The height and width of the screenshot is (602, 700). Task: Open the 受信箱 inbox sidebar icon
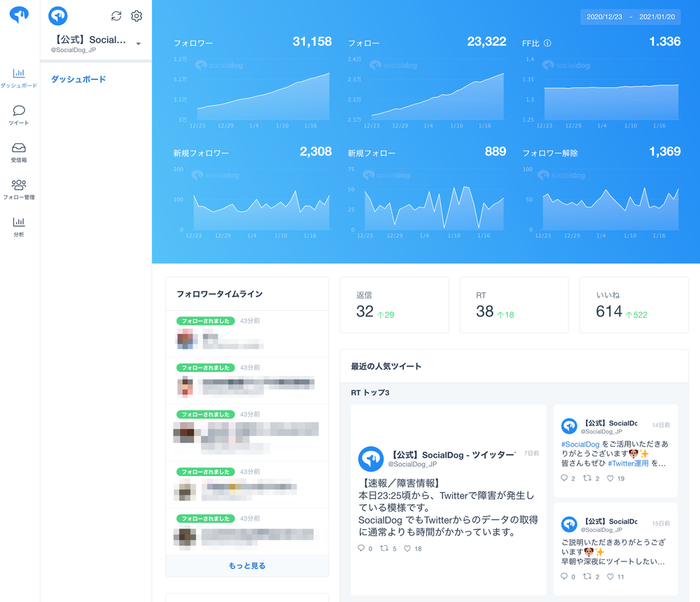19,153
